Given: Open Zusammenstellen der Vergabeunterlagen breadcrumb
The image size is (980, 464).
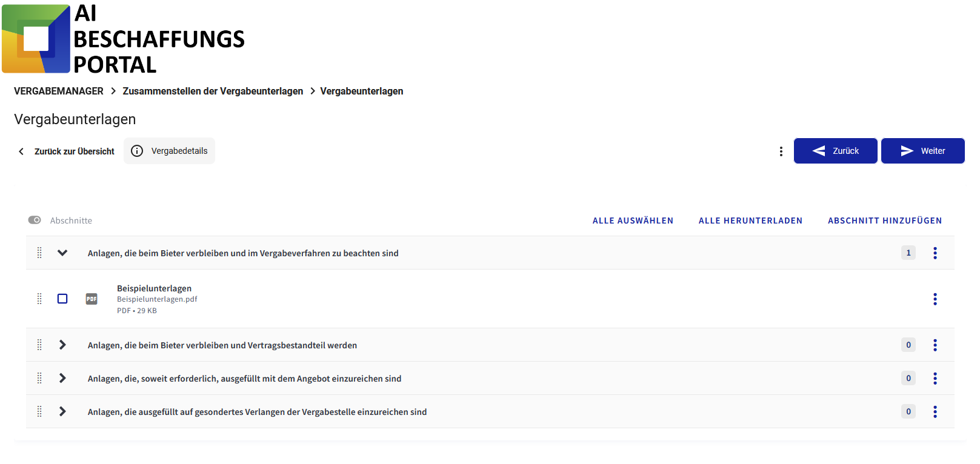Looking at the screenshot, I should [x=213, y=91].
